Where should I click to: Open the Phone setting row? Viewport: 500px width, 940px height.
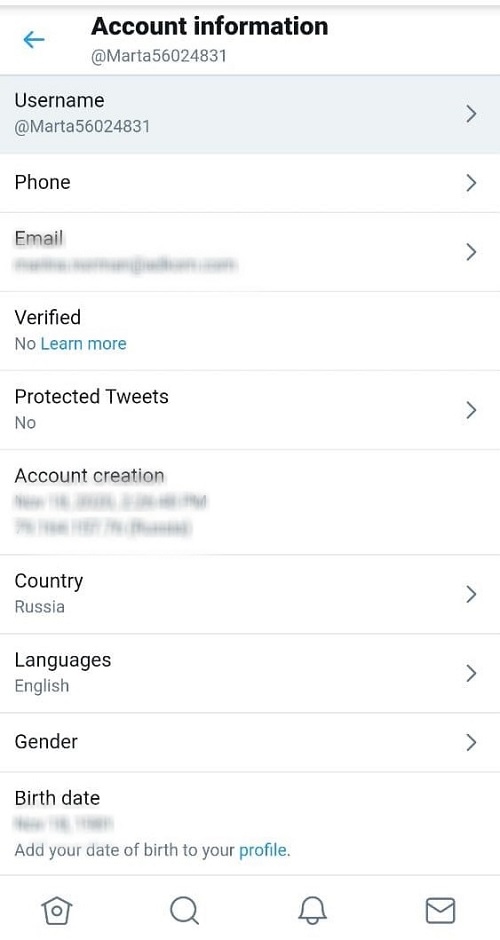pos(250,183)
